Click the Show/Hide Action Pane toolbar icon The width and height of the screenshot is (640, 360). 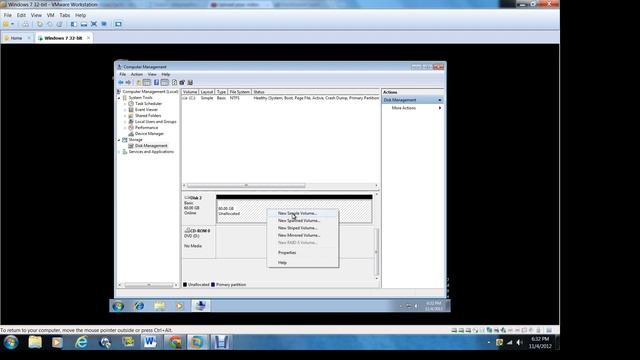click(x=164, y=82)
